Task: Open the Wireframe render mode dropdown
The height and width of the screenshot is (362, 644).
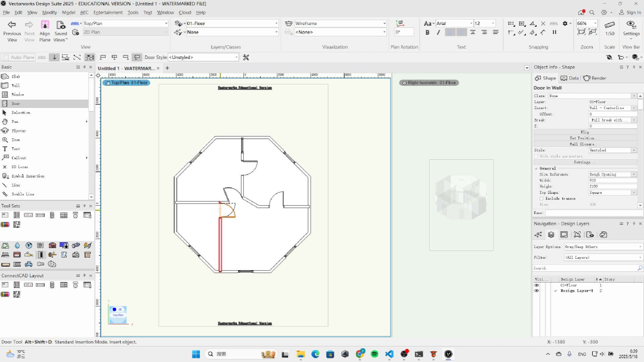Action: (x=340, y=23)
